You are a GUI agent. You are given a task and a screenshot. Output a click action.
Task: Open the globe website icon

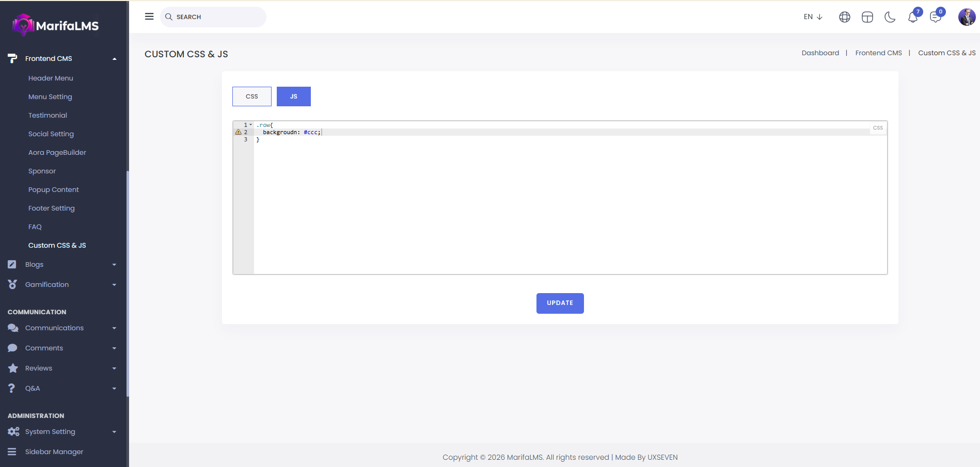point(844,17)
